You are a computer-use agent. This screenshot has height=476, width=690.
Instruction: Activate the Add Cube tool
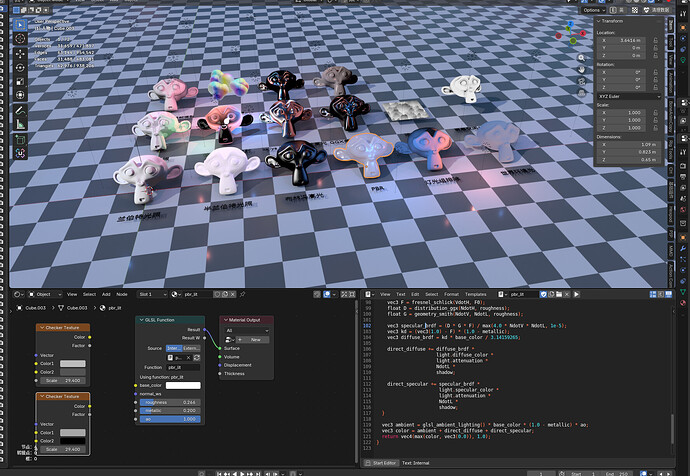click(20, 140)
